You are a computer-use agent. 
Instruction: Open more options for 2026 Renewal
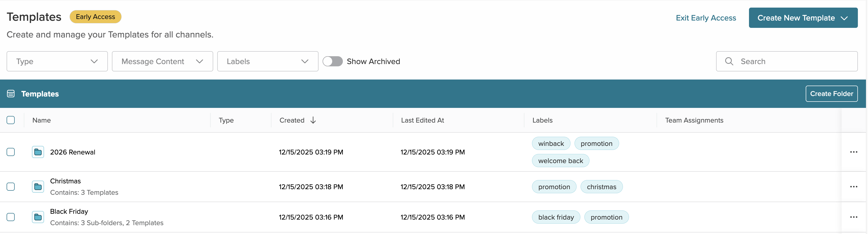tap(853, 152)
